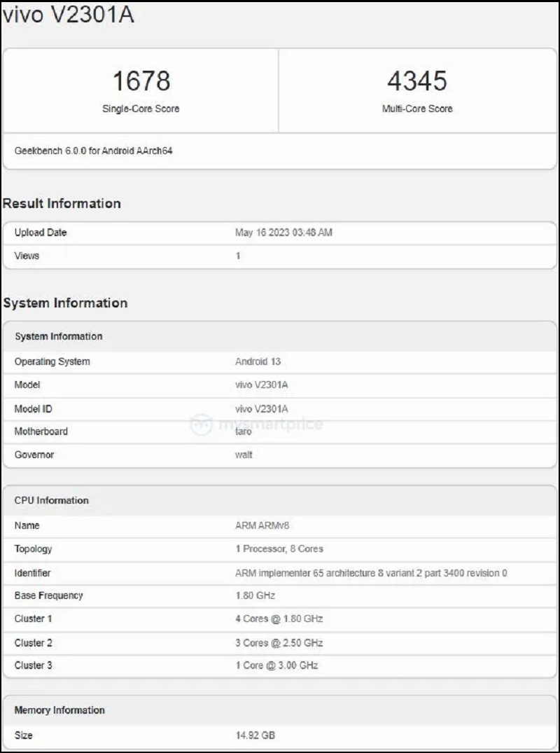Select the Upload Date row
The height and width of the screenshot is (753, 560).
(x=280, y=232)
